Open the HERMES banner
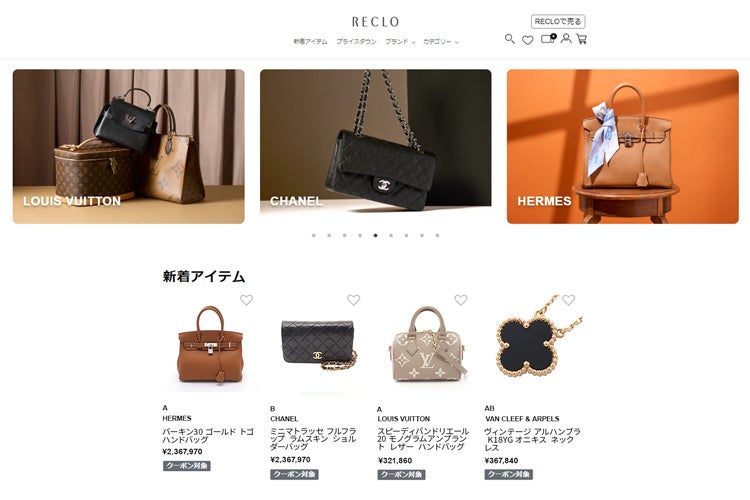This screenshot has height=500, width=750. (623, 146)
